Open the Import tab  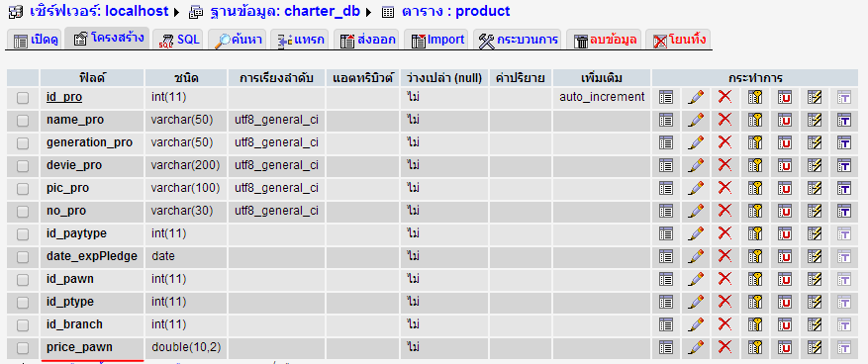coord(437,40)
